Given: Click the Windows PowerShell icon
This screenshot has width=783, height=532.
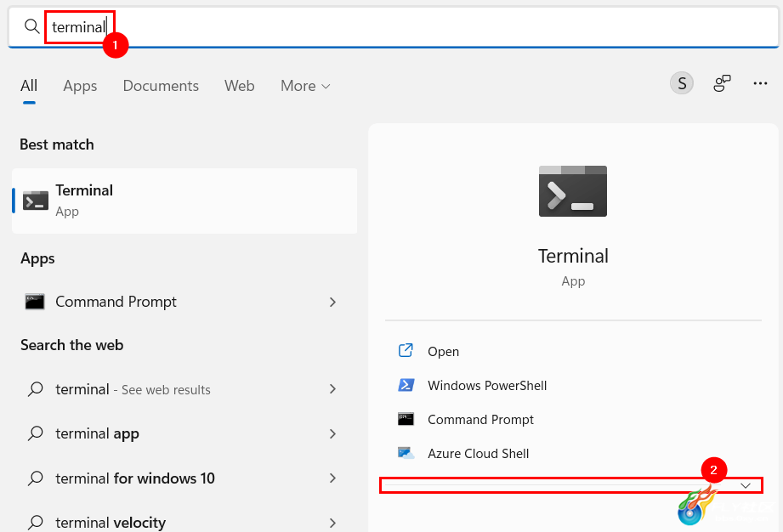Looking at the screenshot, I should pos(406,385).
